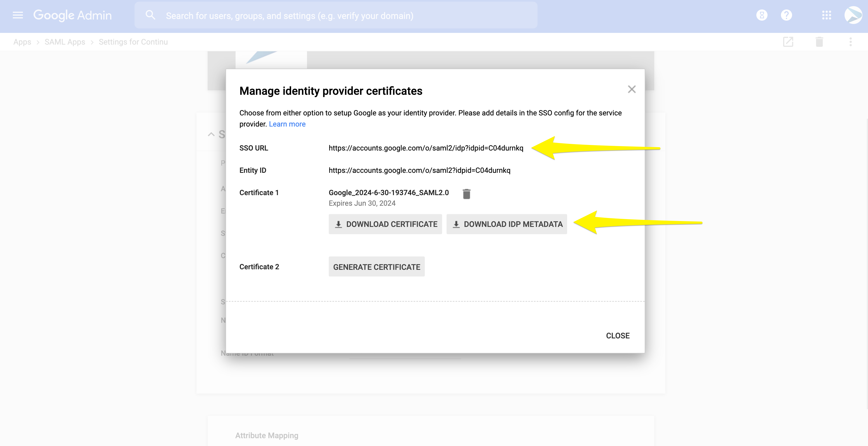This screenshot has width=868, height=446.
Task: Collapse the section with chevron arrow
Action: click(x=211, y=134)
